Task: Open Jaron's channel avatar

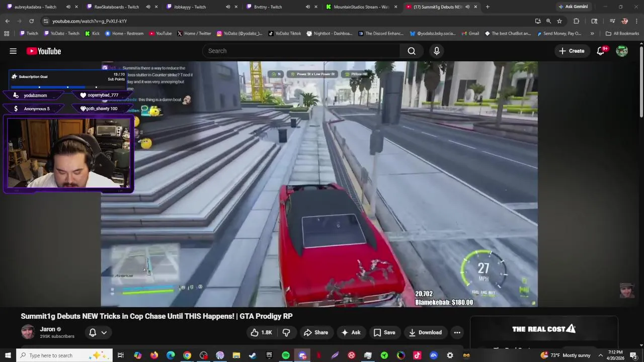Action: (28, 332)
